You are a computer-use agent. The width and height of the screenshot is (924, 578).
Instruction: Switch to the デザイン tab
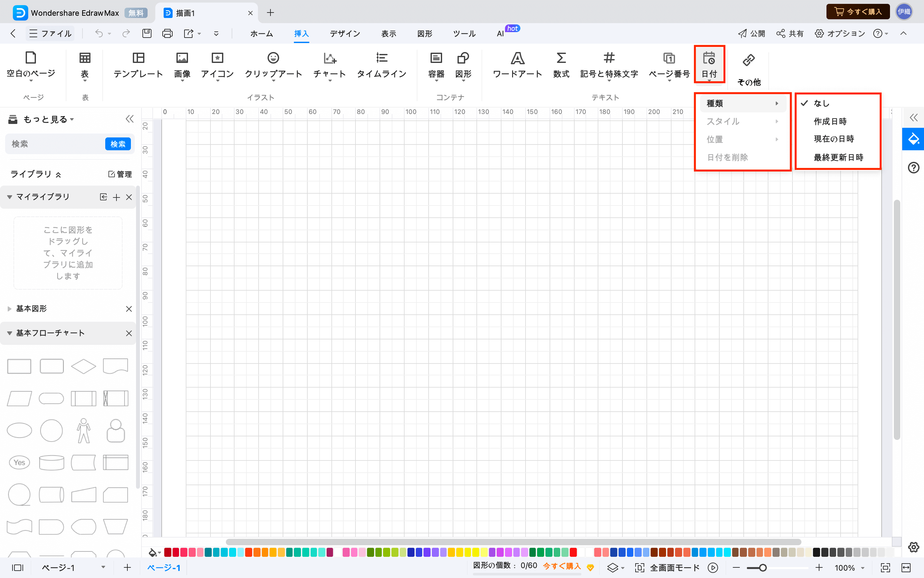click(345, 34)
